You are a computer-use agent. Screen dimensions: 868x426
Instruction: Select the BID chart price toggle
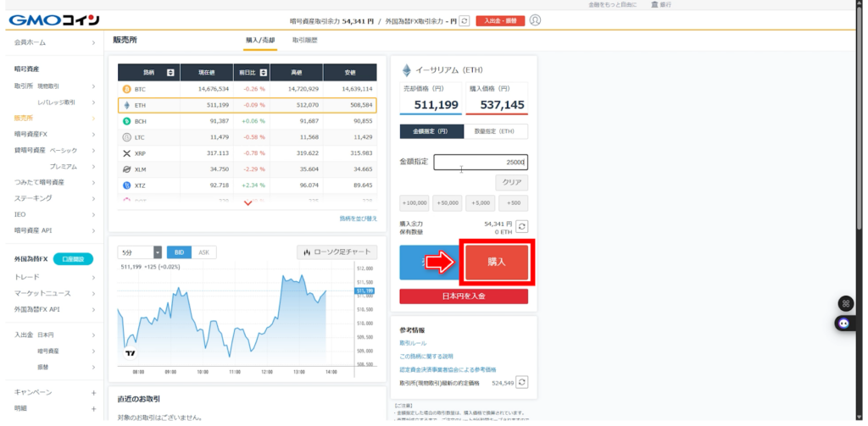(x=179, y=252)
